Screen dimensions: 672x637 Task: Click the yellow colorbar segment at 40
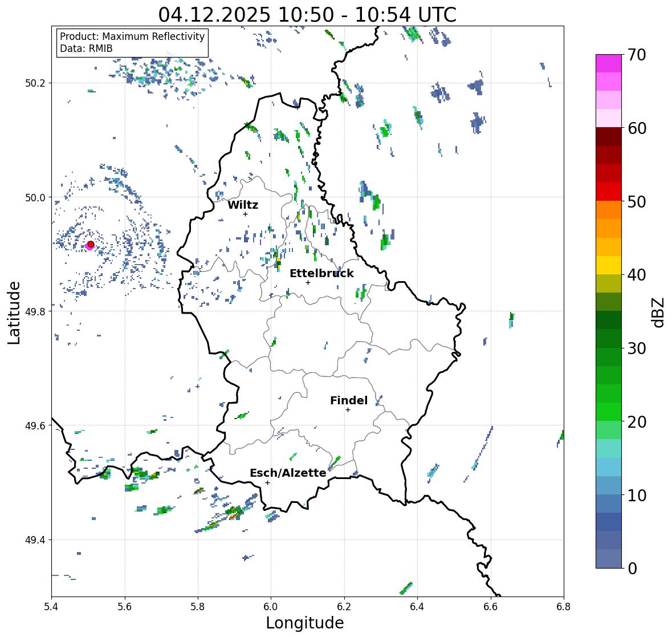[609, 265]
